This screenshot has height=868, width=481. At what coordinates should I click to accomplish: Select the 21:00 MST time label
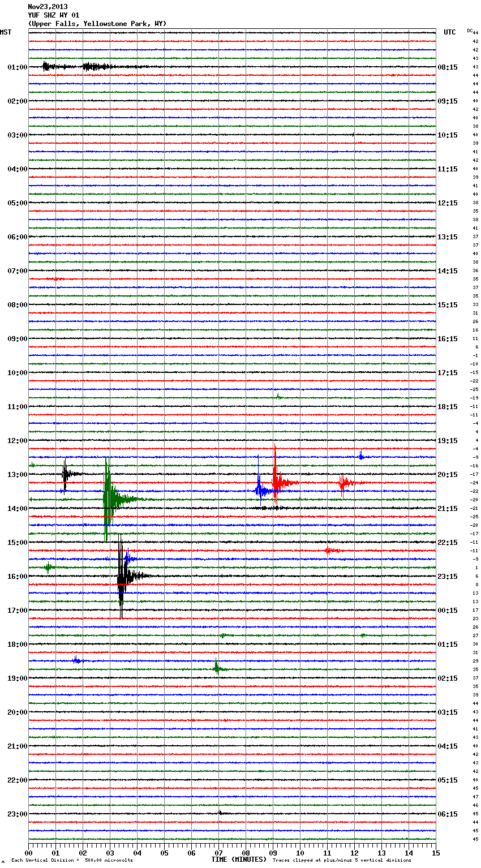(17, 746)
